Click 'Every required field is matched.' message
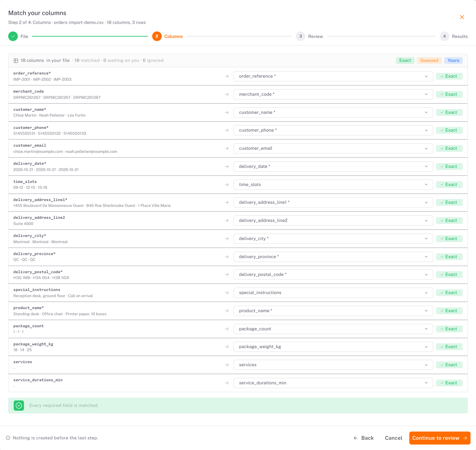 (64, 405)
